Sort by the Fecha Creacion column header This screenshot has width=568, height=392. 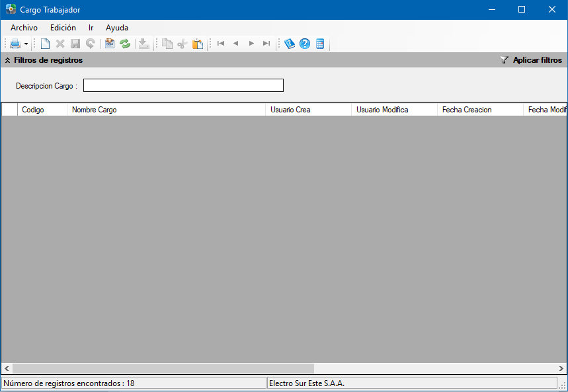point(480,110)
